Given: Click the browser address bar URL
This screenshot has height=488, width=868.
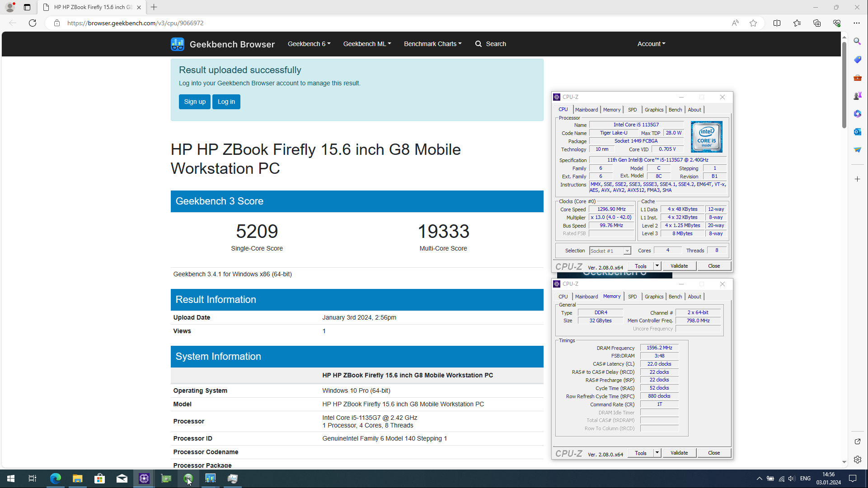Looking at the screenshot, I should (136, 23).
